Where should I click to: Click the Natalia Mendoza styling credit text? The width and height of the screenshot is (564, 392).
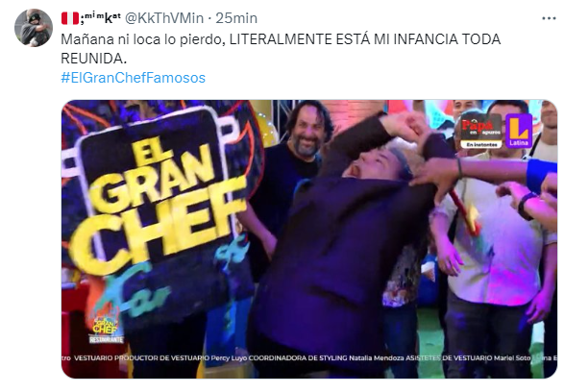pos(377,358)
